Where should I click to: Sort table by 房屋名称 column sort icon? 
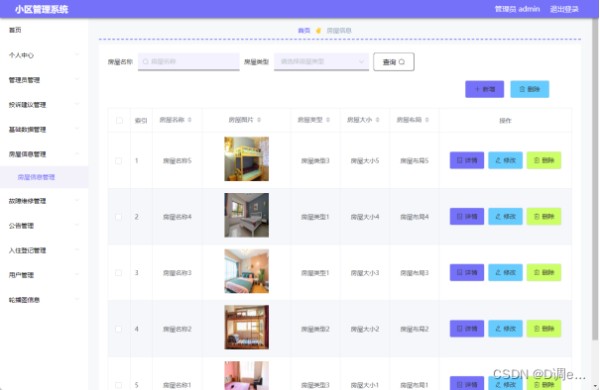click(189, 120)
